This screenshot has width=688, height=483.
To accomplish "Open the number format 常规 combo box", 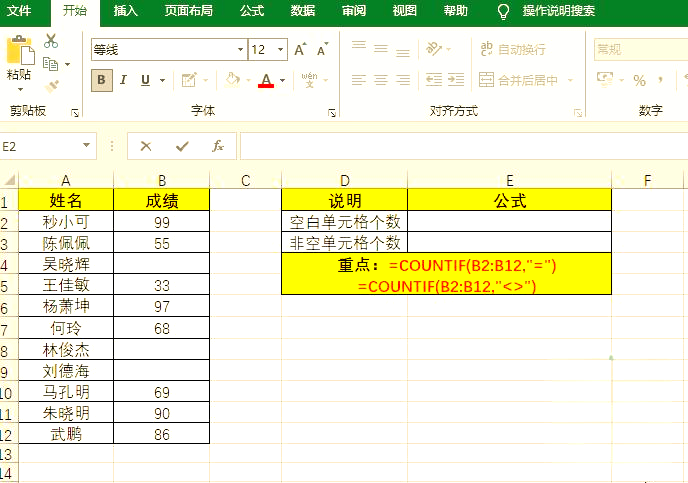I will pyautogui.click(x=641, y=50).
